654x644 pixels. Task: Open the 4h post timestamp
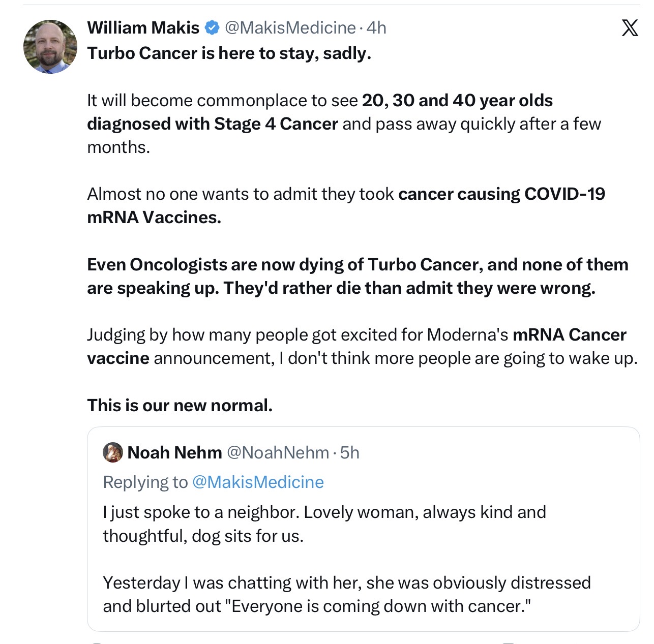coord(376,27)
